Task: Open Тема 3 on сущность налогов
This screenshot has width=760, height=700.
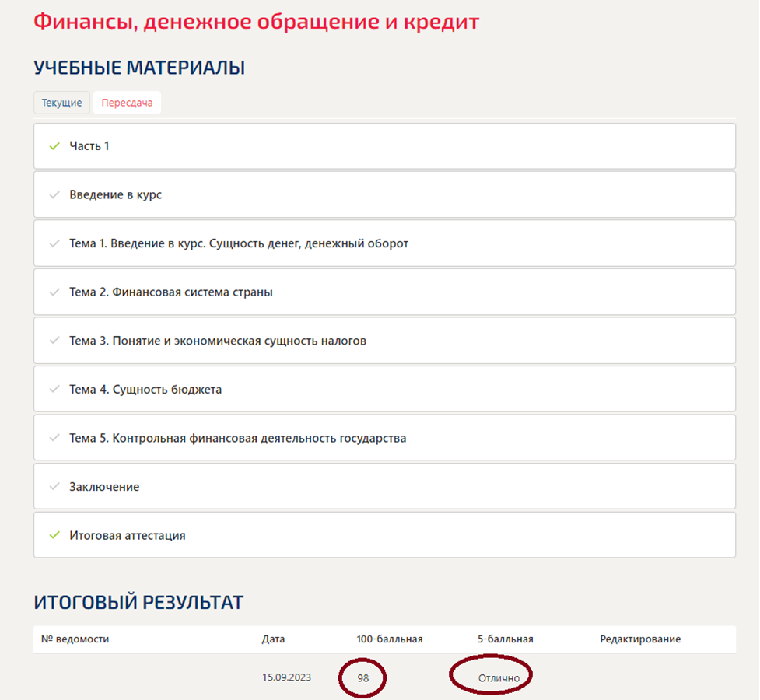Action: [x=384, y=341]
